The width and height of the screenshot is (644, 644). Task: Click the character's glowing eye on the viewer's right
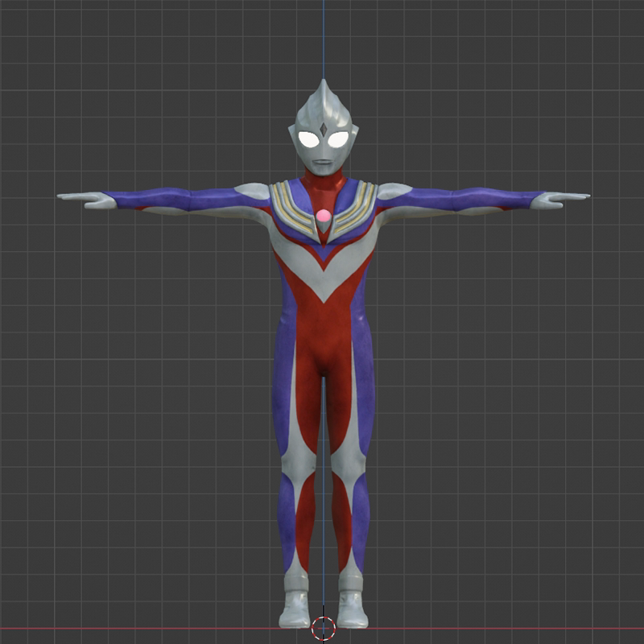coord(338,139)
